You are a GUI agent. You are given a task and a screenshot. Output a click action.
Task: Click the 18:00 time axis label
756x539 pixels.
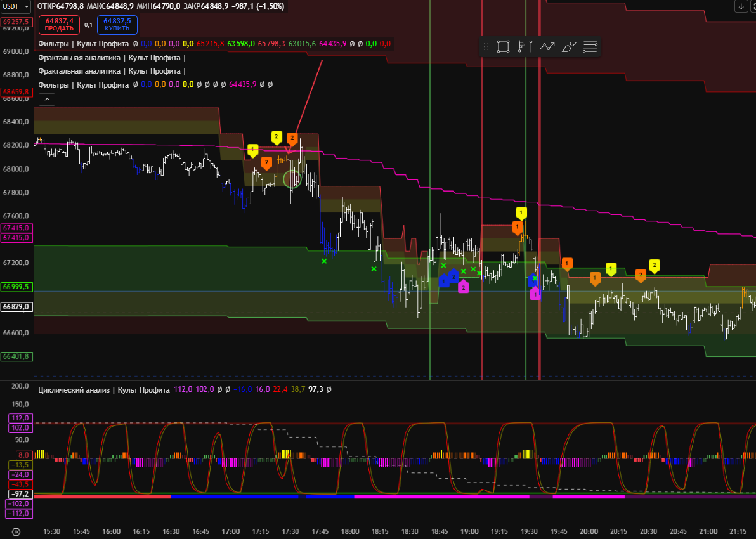coord(349,531)
